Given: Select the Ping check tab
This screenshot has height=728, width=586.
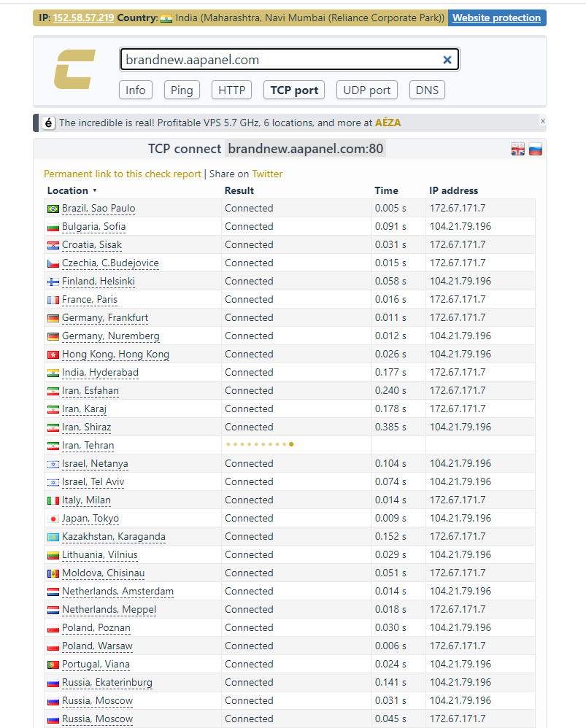Looking at the screenshot, I should click(182, 90).
